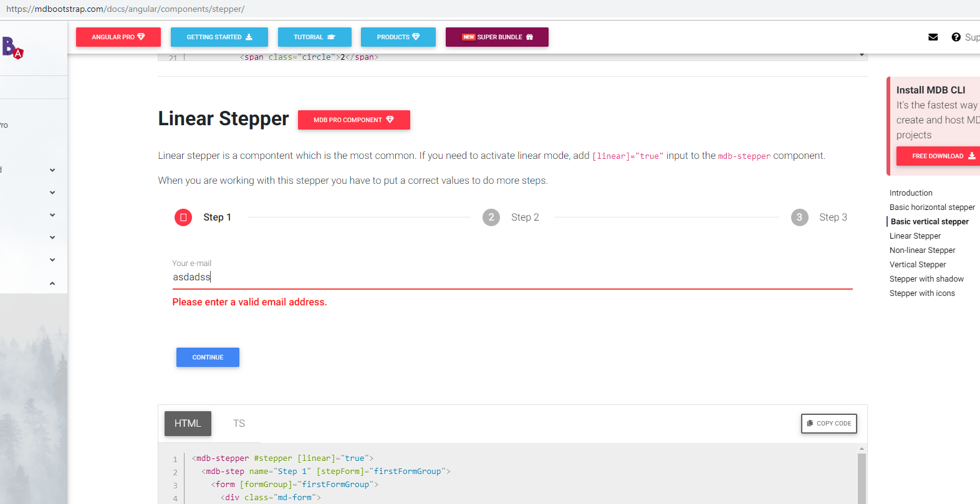The image size is (980, 504).
Task: Go to Stepper with icons link
Action: (x=922, y=293)
